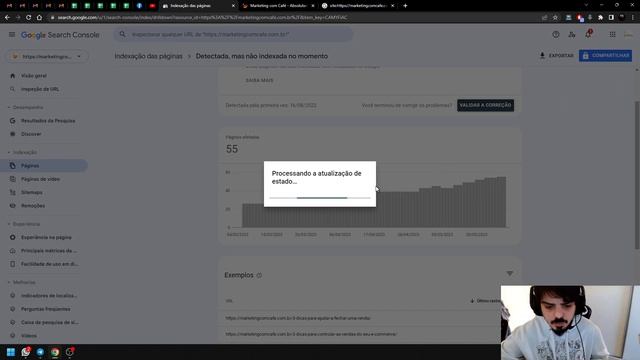This screenshot has height=360, width=640.
Task: Go back with browser back arrow
Action: point(7,18)
